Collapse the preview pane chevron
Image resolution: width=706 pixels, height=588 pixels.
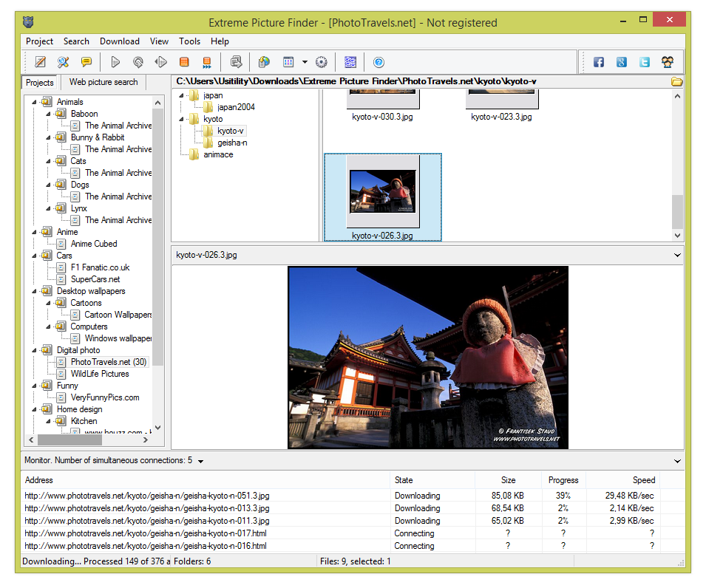[677, 255]
